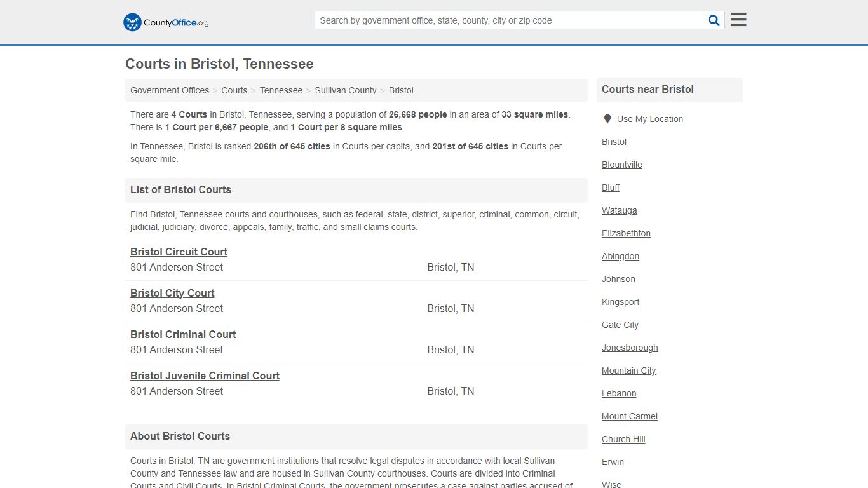Image resolution: width=868 pixels, height=488 pixels.
Task: View courts near Gate City
Action: [620, 325]
